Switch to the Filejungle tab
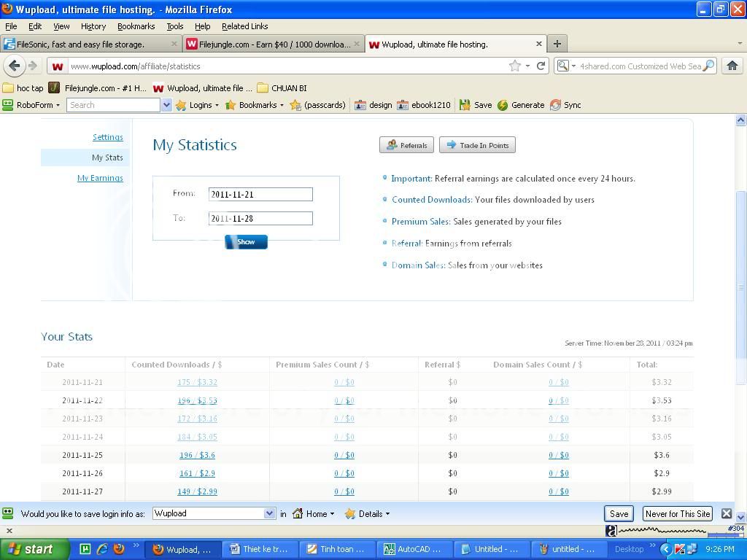747x560 pixels. [x=273, y=44]
